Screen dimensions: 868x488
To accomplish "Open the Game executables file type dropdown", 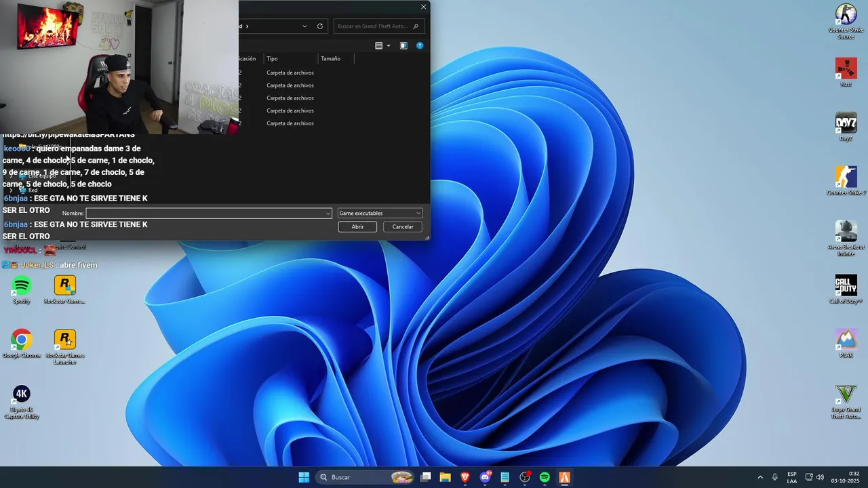I will tap(380, 213).
